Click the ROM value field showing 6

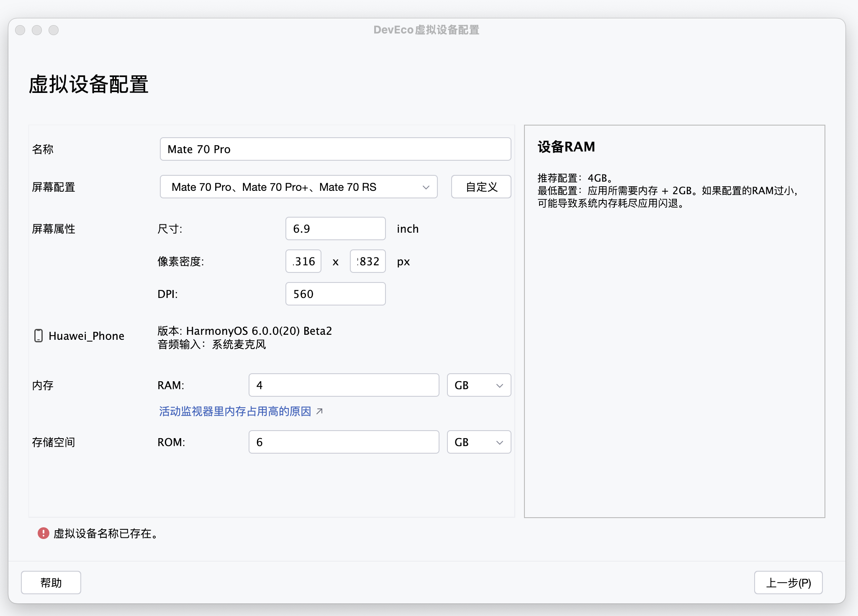coord(344,442)
